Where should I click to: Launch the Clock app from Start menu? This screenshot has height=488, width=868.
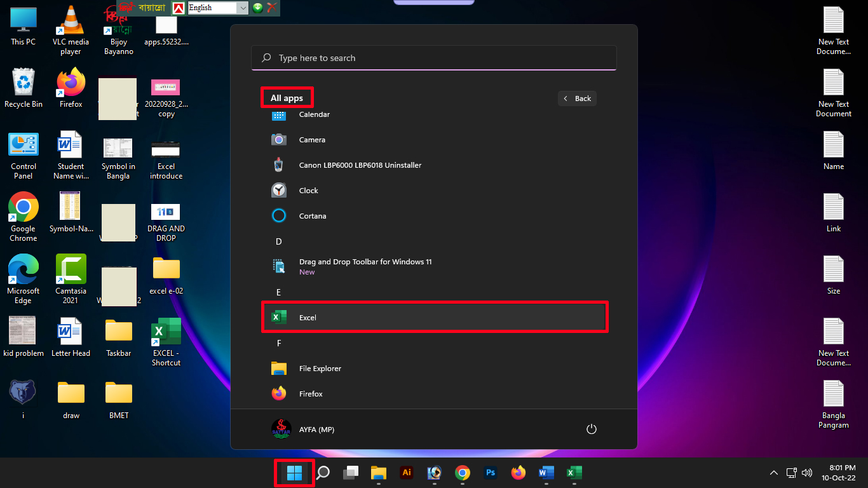435,191
